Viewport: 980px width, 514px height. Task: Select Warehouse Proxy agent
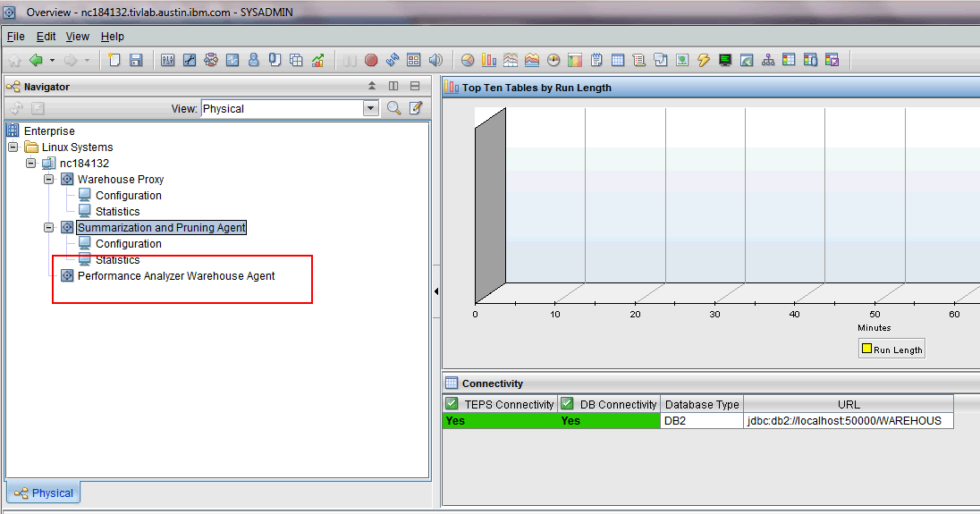pyautogui.click(x=121, y=180)
